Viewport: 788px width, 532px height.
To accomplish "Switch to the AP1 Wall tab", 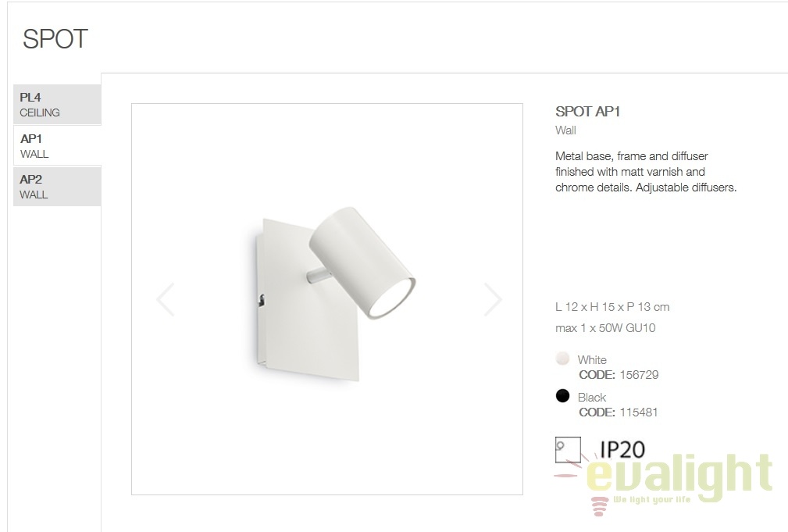I will click(x=57, y=145).
